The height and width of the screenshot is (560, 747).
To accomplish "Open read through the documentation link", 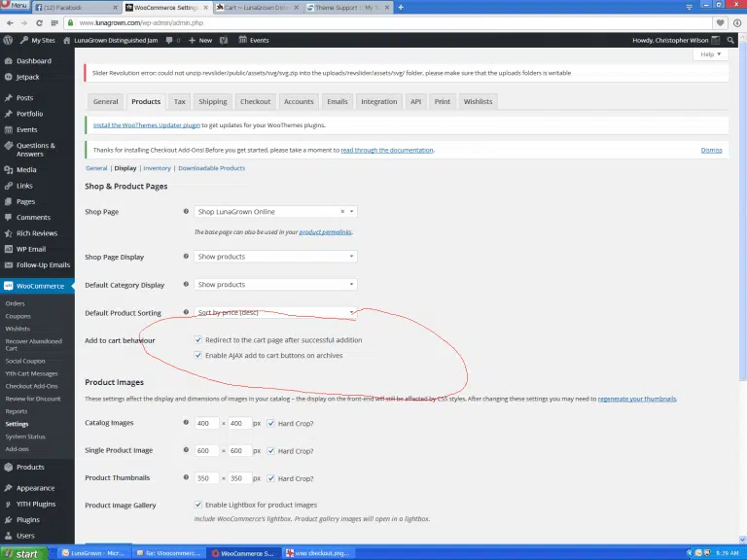I will 387,150.
